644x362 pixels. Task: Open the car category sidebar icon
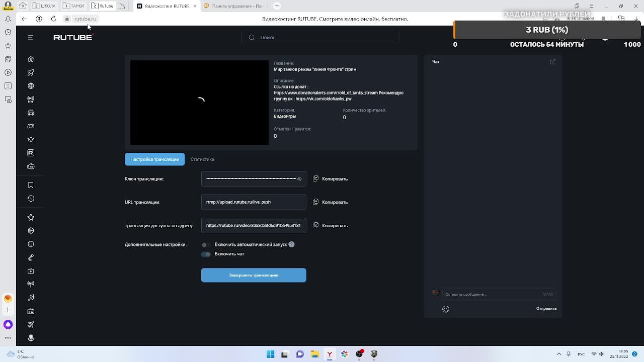click(31, 113)
